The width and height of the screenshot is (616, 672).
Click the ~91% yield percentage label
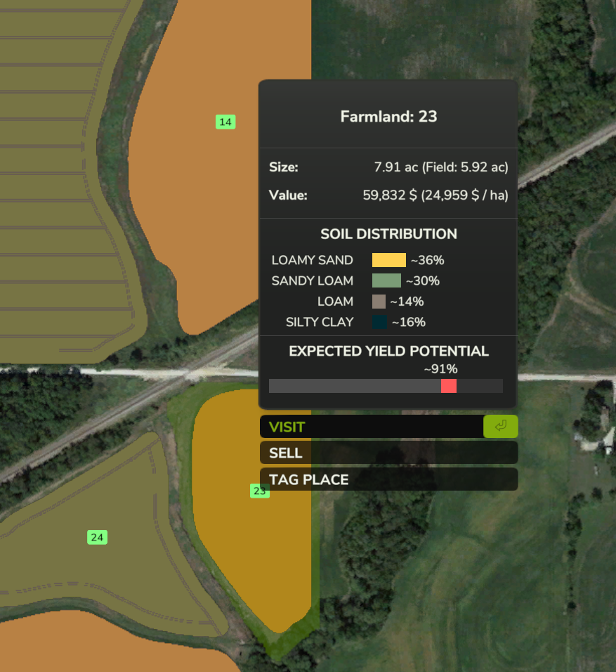(x=440, y=369)
